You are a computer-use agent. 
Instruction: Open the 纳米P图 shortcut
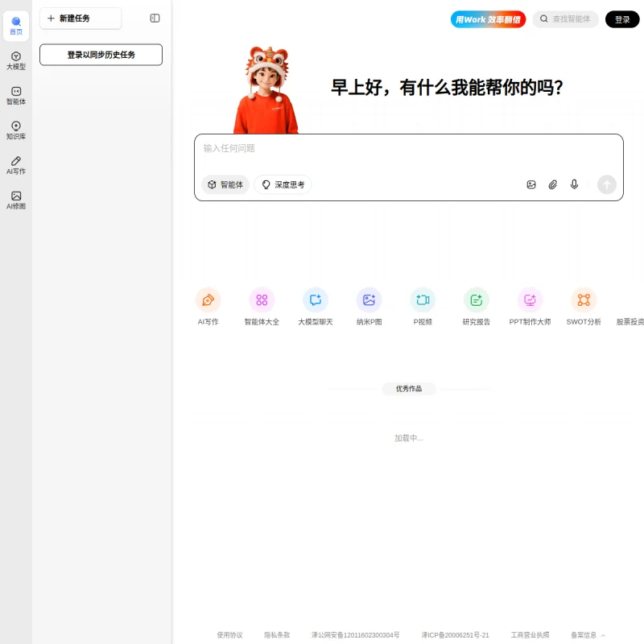369,307
